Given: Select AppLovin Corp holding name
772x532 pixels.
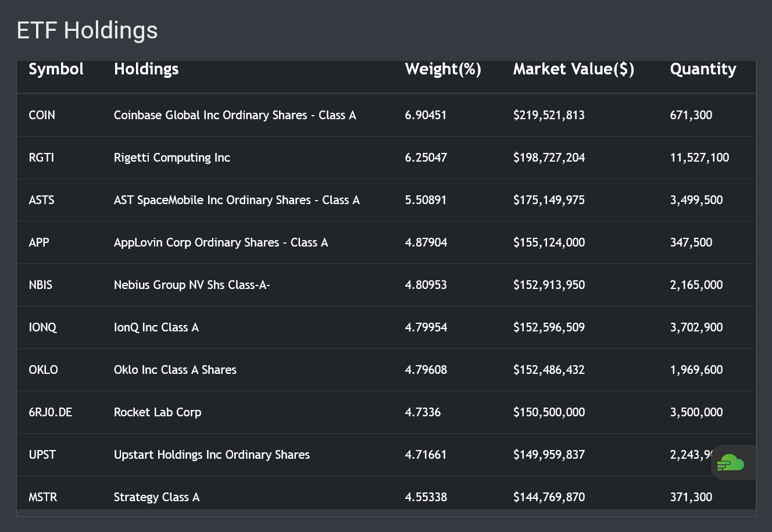Looking at the screenshot, I should point(221,242).
